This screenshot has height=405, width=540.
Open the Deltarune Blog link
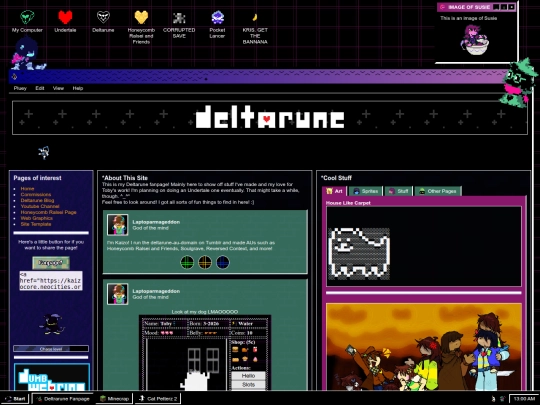click(x=37, y=200)
